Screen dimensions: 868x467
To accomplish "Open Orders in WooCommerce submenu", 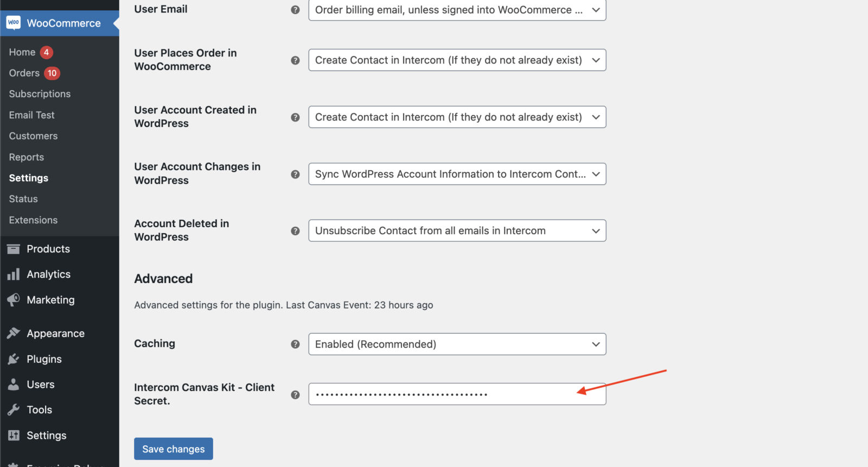I will tap(24, 73).
